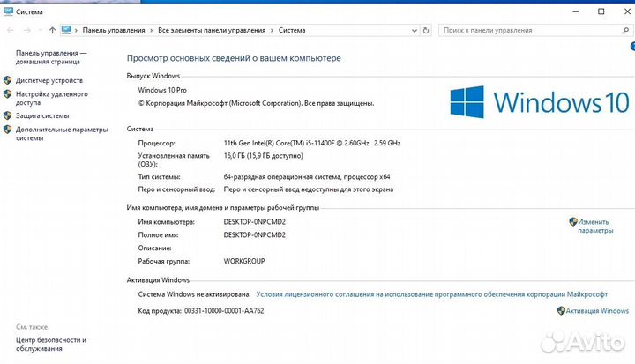This screenshot has width=635, height=364.
Task: Go up one level with the up arrow
Action: pos(52,30)
